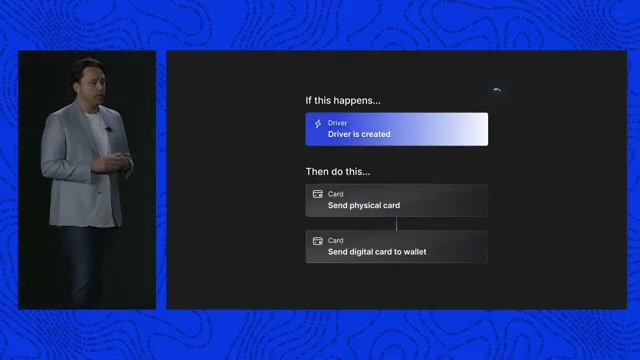The height and width of the screenshot is (360, 640).
Task: Click the 'Card' label above Send digital card
Action: 336,240
